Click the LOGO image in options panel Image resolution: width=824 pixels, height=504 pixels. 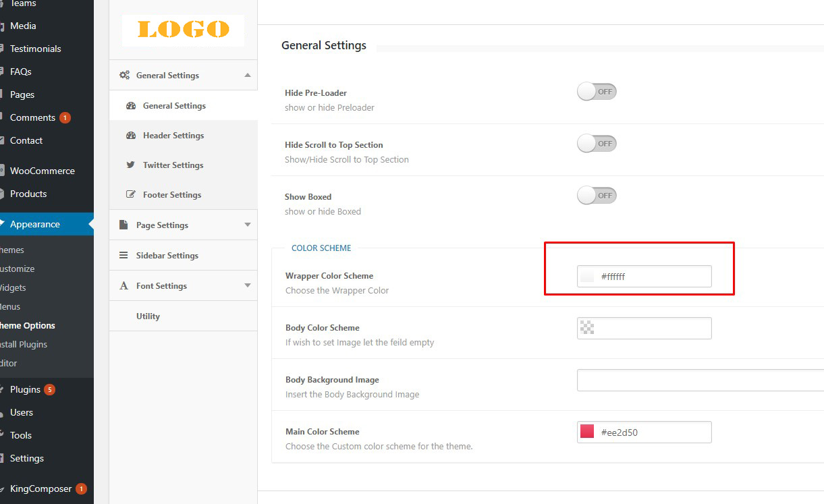click(183, 30)
